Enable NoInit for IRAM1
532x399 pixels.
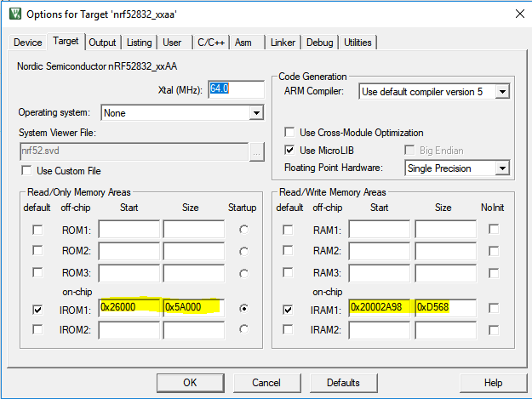pyautogui.click(x=494, y=309)
